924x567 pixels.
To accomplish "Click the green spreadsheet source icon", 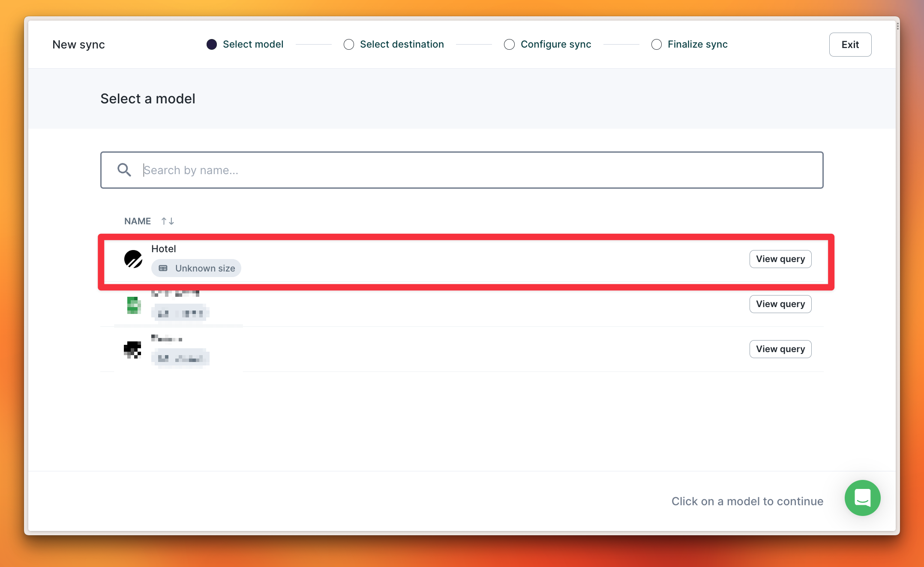I will point(134,305).
